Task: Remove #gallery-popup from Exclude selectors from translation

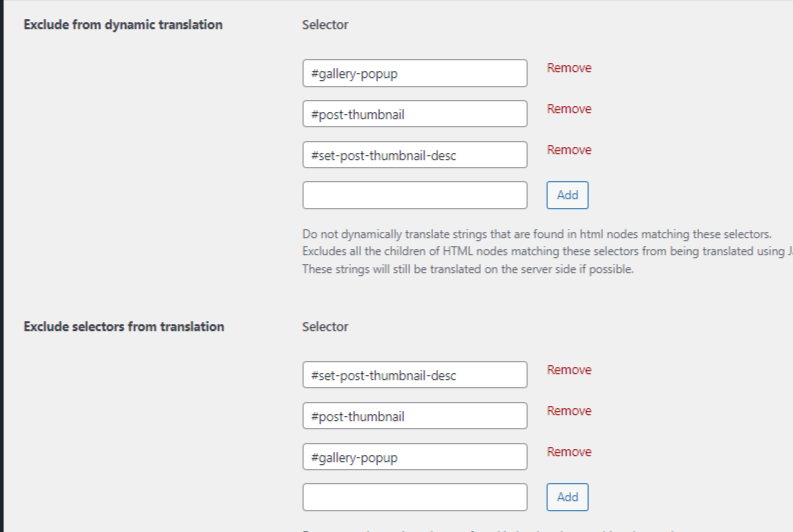Action: pyautogui.click(x=569, y=452)
